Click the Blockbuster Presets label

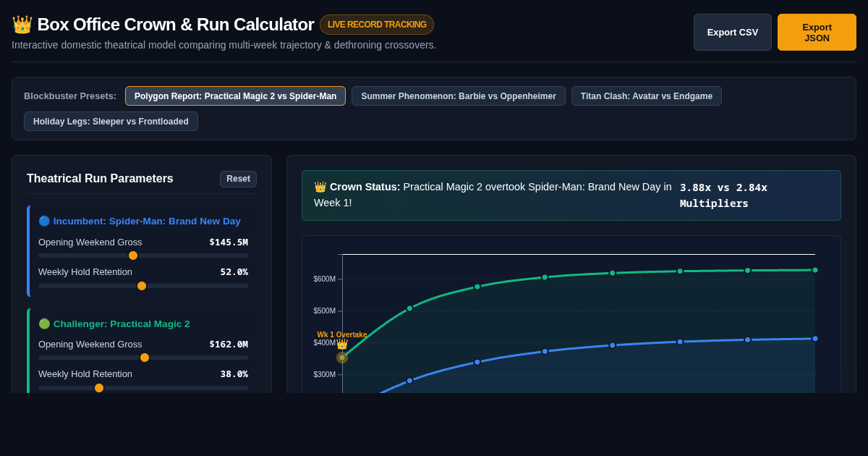[70, 96]
